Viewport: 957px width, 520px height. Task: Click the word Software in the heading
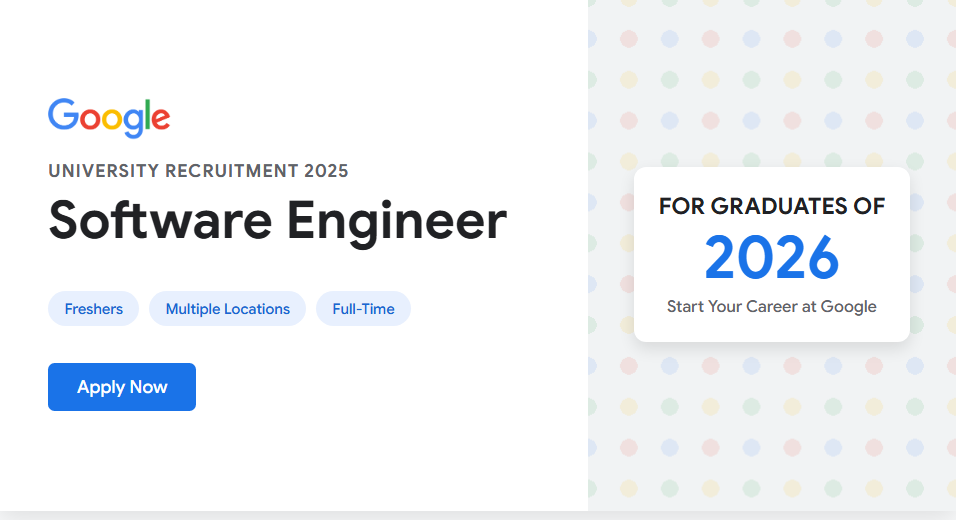157,219
